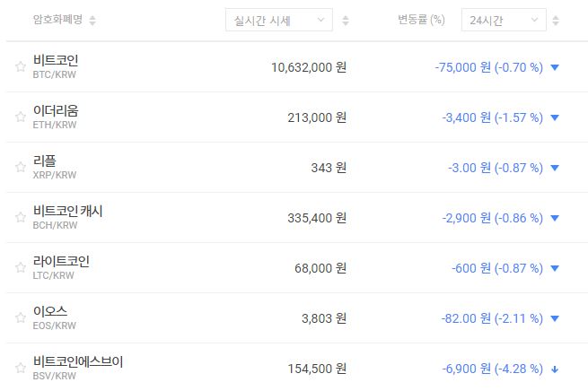This screenshot has height=391, width=588.
Task: Sort by the 실시간 시세 price arrows
Action: pos(347,21)
